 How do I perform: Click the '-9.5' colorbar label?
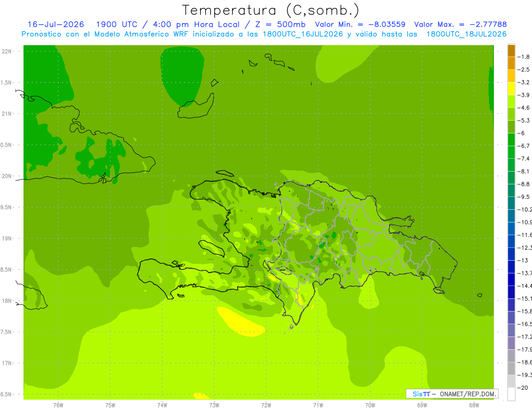click(x=524, y=197)
